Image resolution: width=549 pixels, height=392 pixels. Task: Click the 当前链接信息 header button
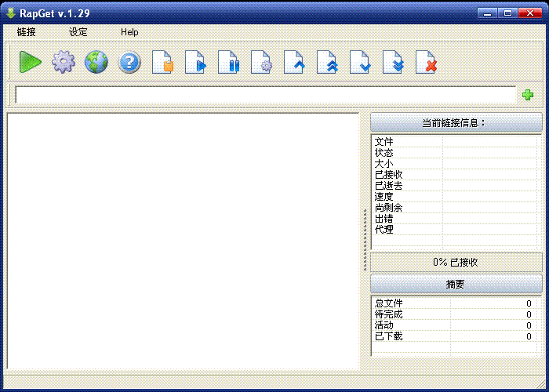456,122
